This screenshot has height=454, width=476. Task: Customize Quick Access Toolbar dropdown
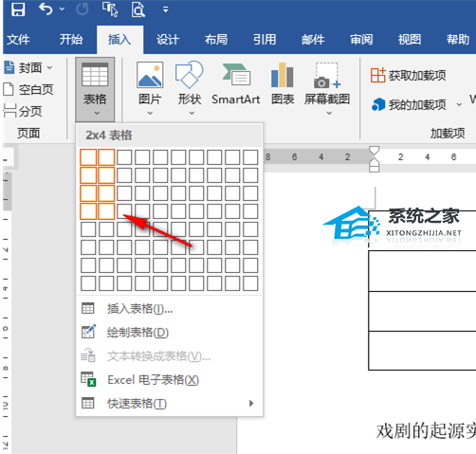tap(165, 9)
